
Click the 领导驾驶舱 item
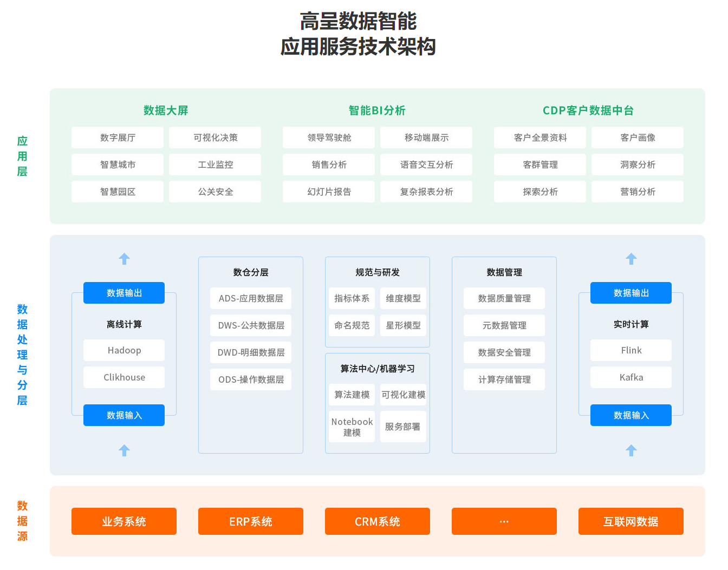tap(329, 137)
